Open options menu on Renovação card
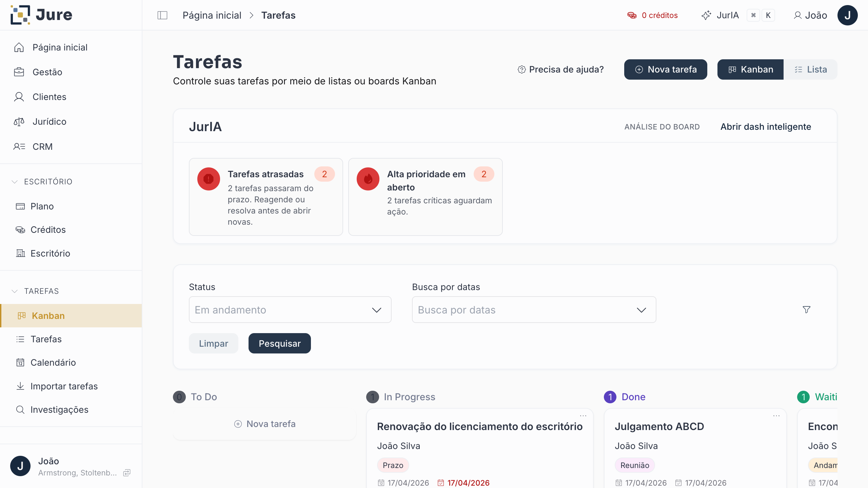 point(583,416)
